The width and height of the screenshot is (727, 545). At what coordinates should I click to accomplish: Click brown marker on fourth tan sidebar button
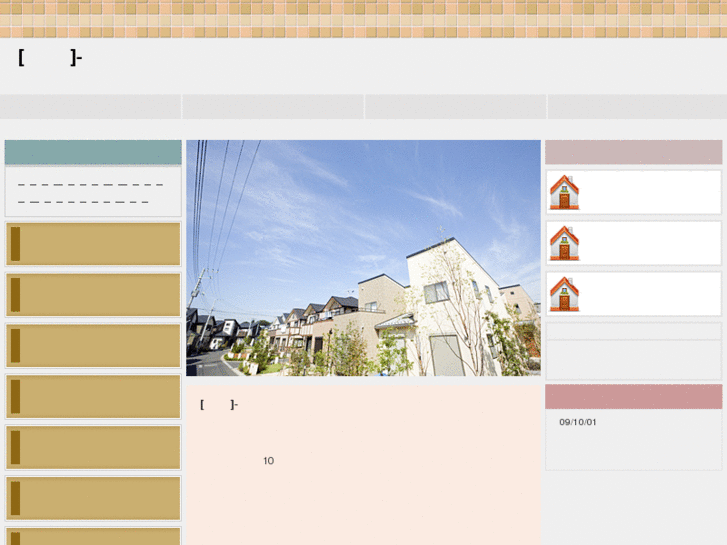click(x=15, y=397)
